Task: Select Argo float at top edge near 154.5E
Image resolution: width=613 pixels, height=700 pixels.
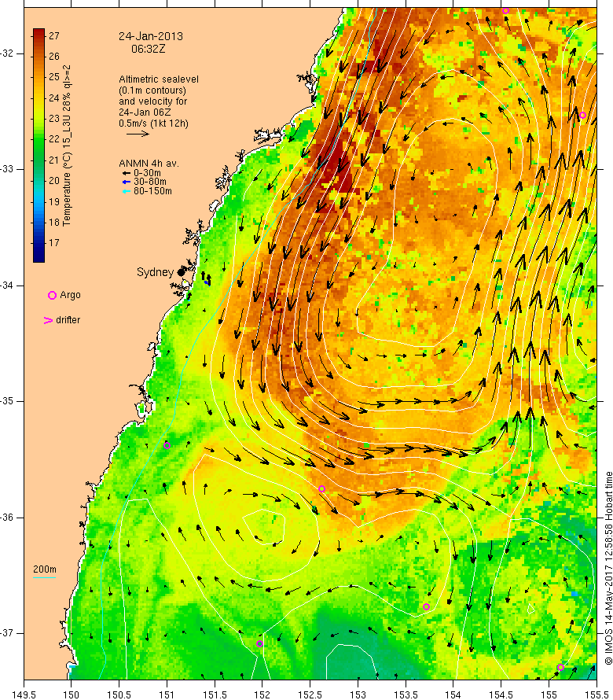Action: pyautogui.click(x=505, y=11)
